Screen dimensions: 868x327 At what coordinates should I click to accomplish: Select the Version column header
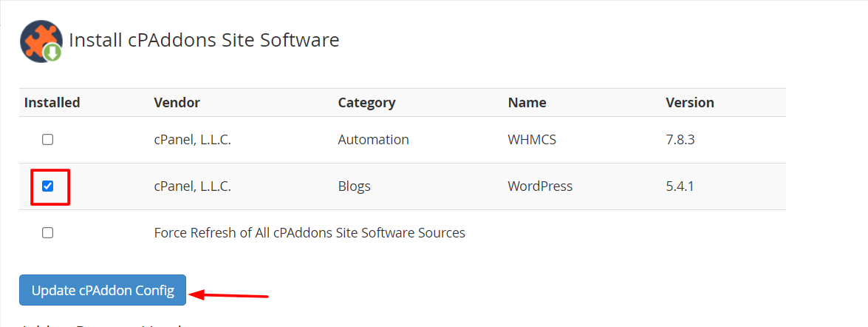pyautogui.click(x=690, y=103)
